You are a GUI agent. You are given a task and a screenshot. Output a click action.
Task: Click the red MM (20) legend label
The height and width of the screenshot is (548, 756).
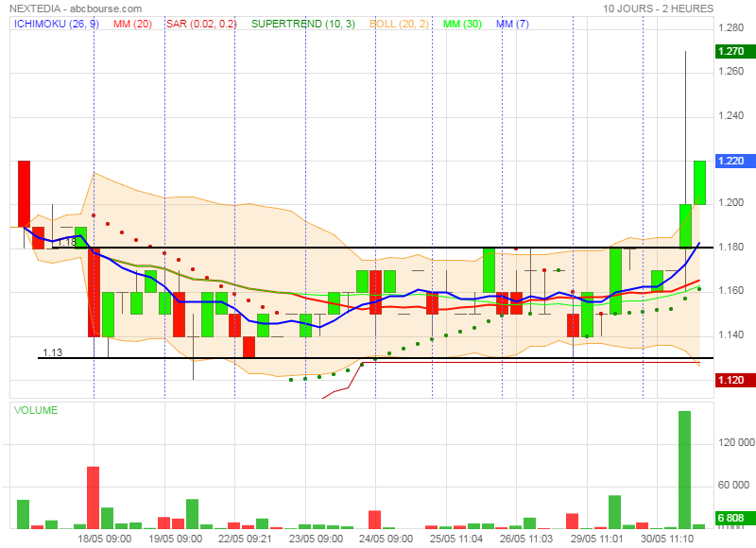point(132,24)
